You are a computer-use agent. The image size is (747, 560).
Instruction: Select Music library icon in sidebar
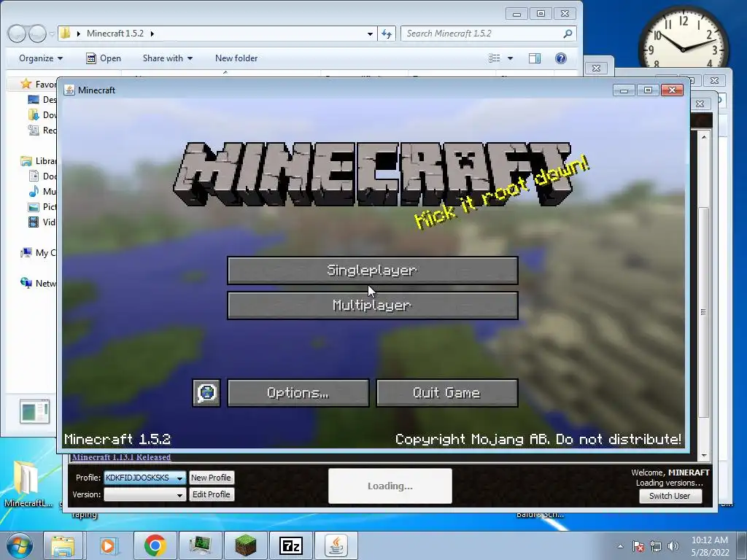point(34,192)
